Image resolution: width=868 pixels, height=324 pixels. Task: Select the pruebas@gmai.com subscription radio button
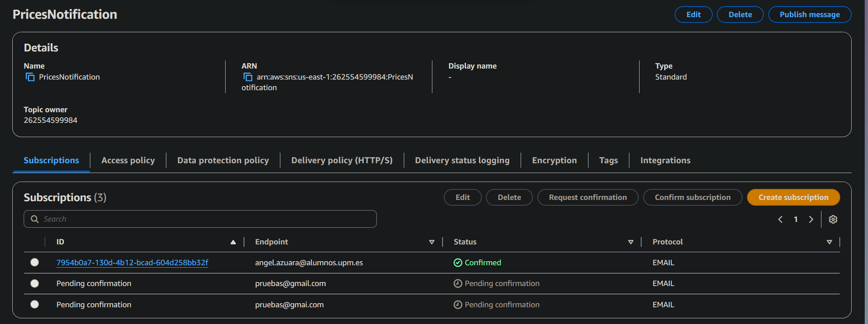35,304
